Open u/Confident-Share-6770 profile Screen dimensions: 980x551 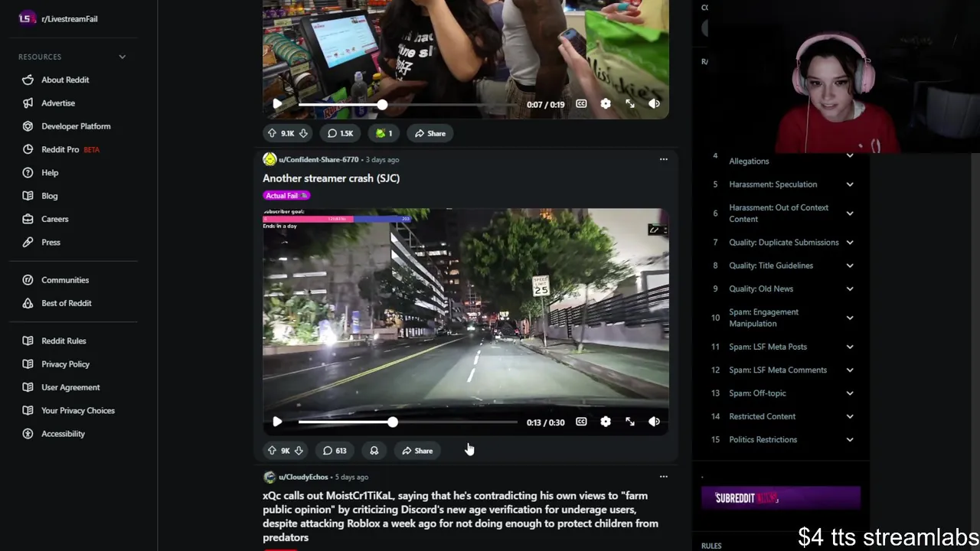318,159
